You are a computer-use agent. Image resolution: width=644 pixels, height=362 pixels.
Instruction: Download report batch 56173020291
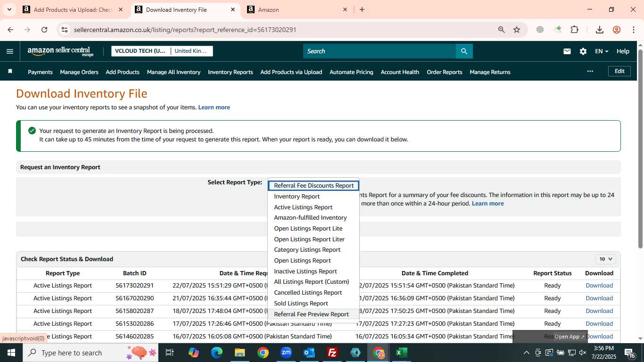tap(599, 286)
